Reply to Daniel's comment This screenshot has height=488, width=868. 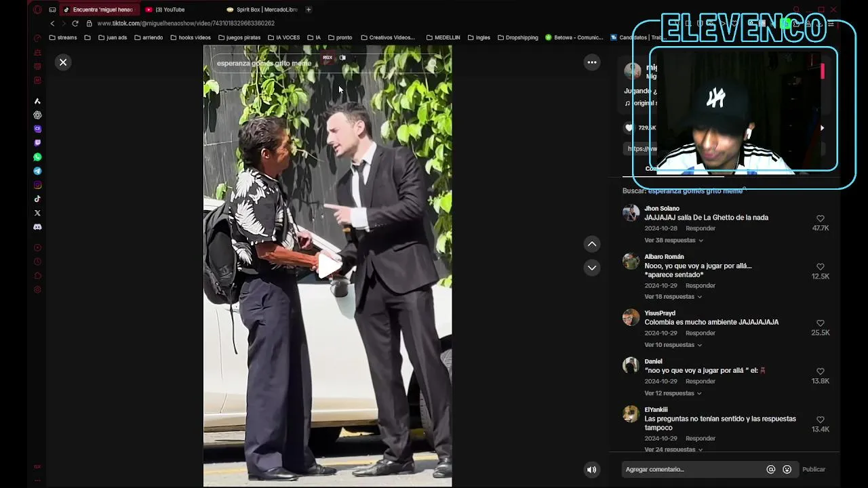click(701, 381)
